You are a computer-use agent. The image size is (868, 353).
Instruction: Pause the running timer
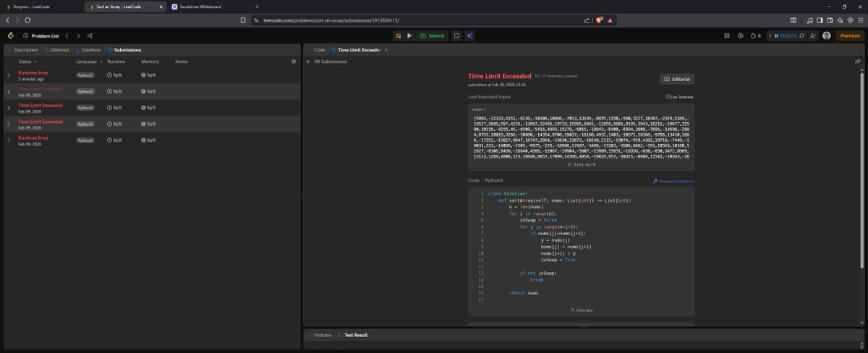click(776, 35)
